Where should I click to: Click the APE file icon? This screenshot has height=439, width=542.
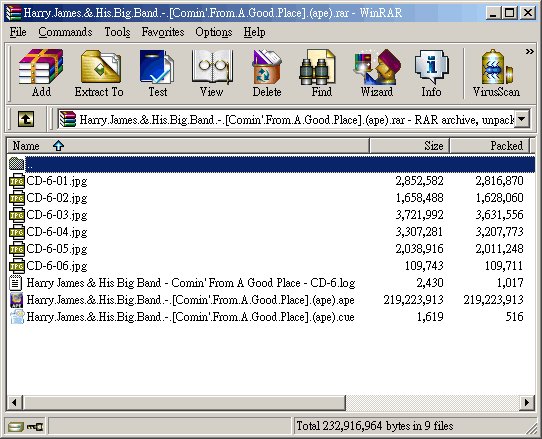click(17, 300)
